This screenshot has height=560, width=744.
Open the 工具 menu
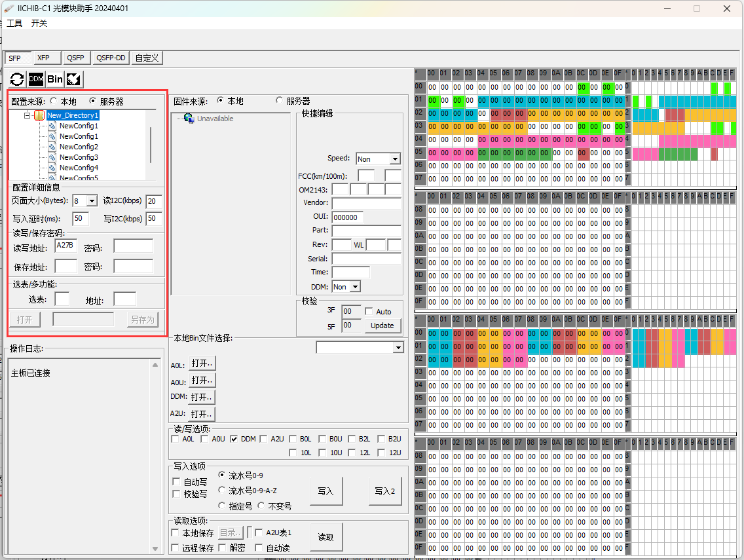coord(14,23)
